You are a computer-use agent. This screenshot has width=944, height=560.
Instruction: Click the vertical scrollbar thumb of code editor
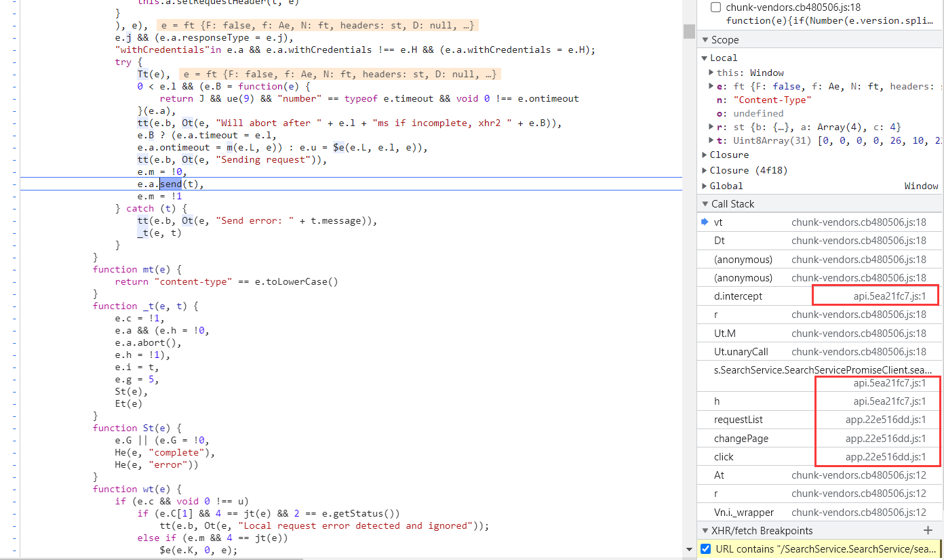(689, 31)
